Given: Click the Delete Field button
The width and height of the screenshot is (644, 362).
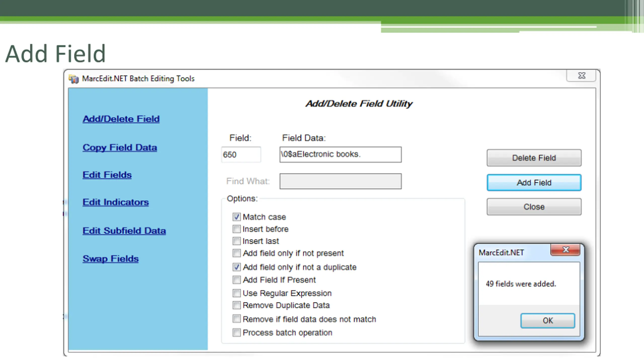Looking at the screenshot, I should click(534, 158).
